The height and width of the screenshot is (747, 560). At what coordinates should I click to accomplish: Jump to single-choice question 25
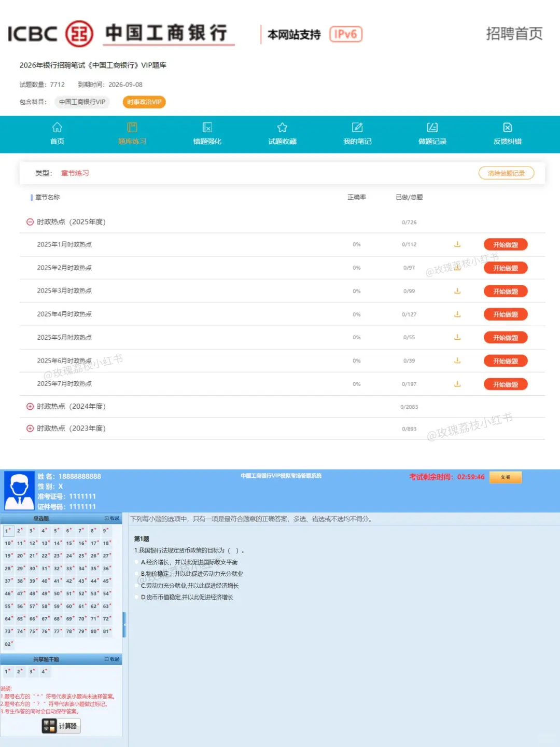(x=82, y=556)
